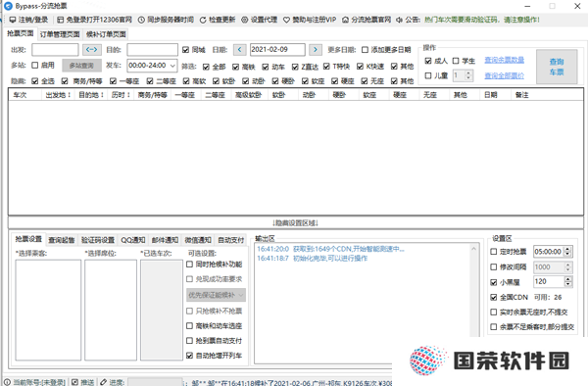Image resolution: width=588 pixels, height=386 pixels.
Task: Click 查询车票 button
Action: [x=557, y=67]
